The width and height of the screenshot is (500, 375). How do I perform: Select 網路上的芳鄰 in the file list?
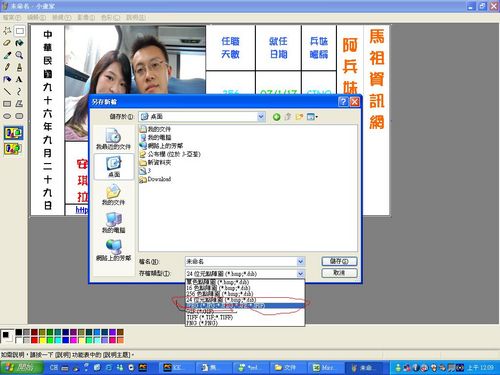[x=161, y=146]
